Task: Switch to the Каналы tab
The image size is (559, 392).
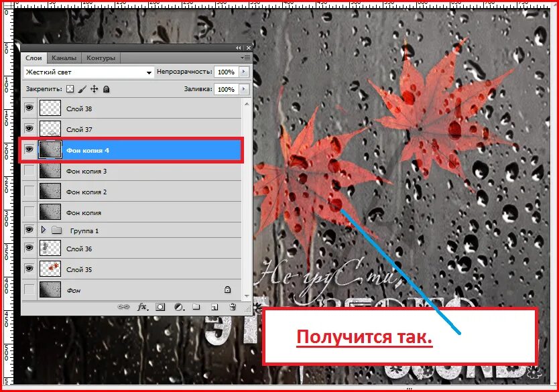Action: [64, 58]
